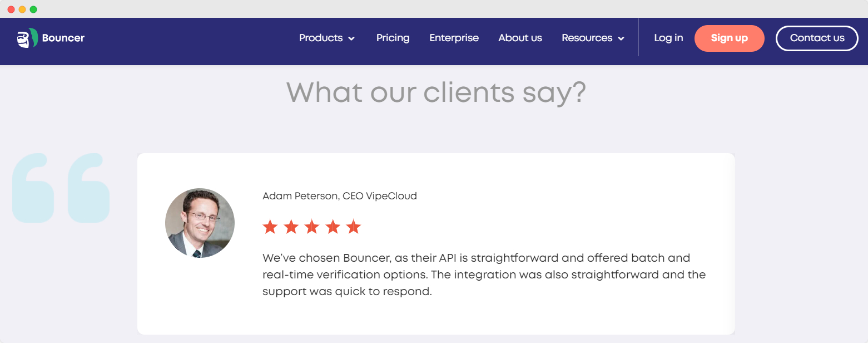Expand the Products dropdown chevron

[351, 38]
